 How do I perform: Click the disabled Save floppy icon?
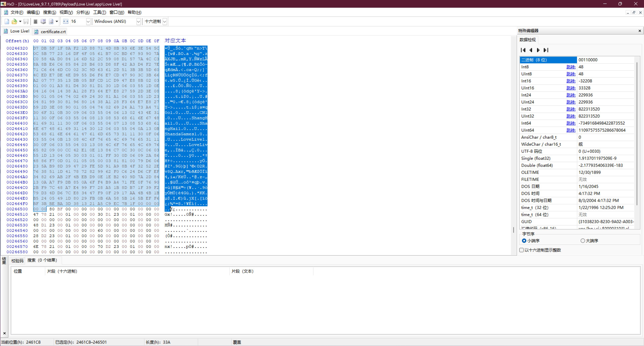26,21
